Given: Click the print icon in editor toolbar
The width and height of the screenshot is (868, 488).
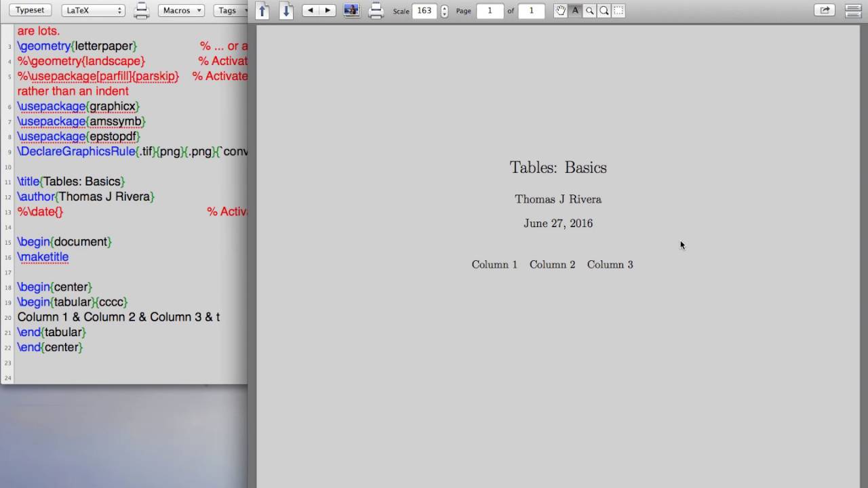Looking at the screenshot, I should tap(141, 10).
